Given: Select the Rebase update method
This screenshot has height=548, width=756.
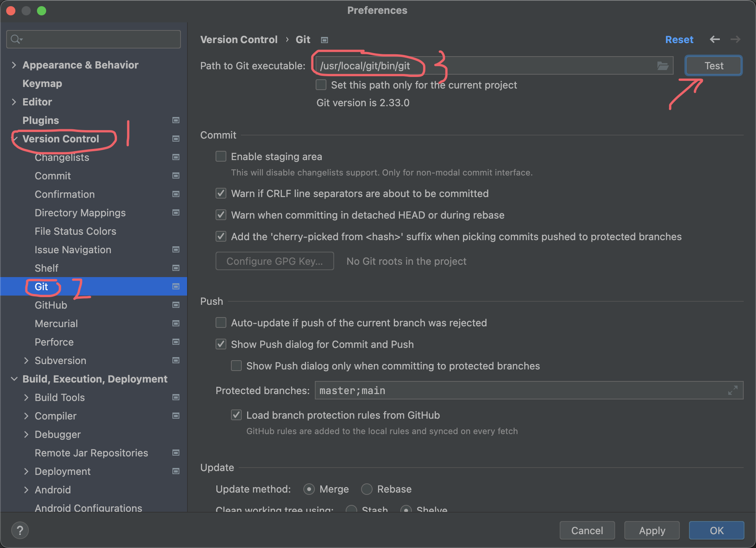Looking at the screenshot, I should 367,489.
